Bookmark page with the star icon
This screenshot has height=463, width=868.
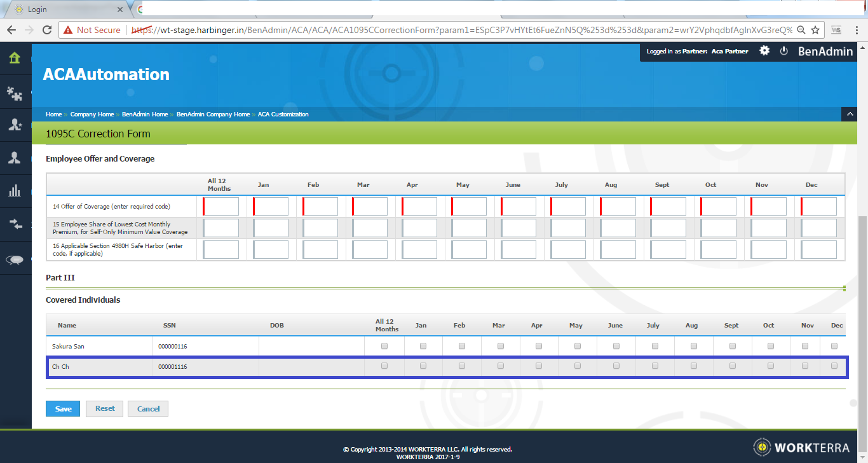pyautogui.click(x=815, y=30)
